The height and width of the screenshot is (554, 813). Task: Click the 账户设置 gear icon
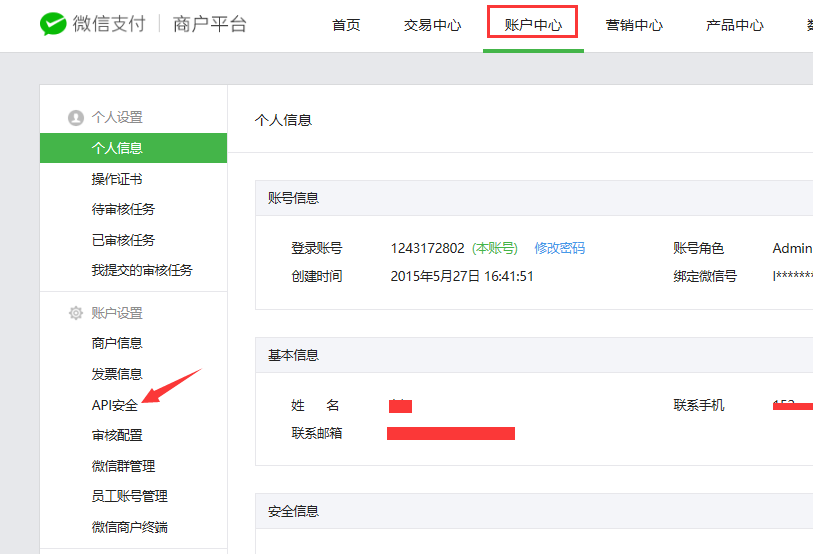(76, 313)
